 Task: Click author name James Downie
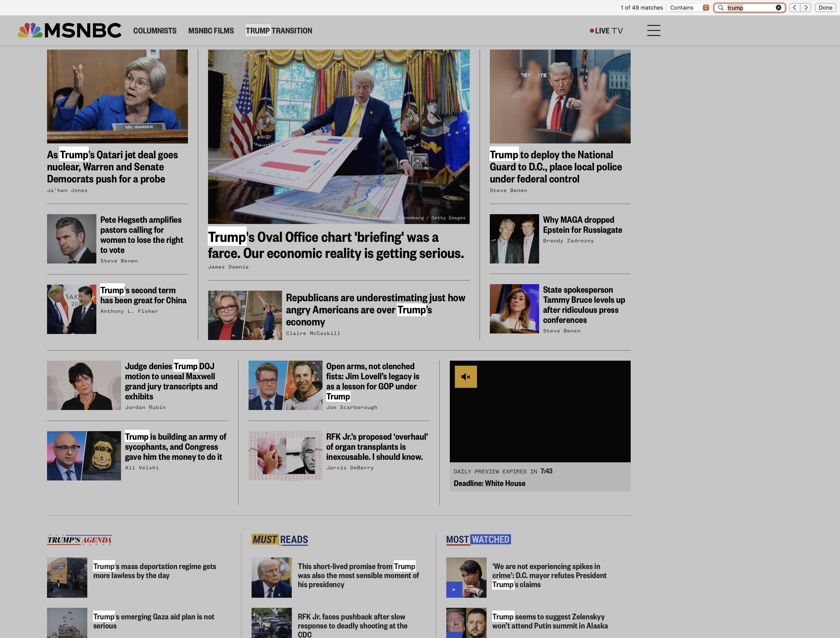pyautogui.click(x=228, y=267)
